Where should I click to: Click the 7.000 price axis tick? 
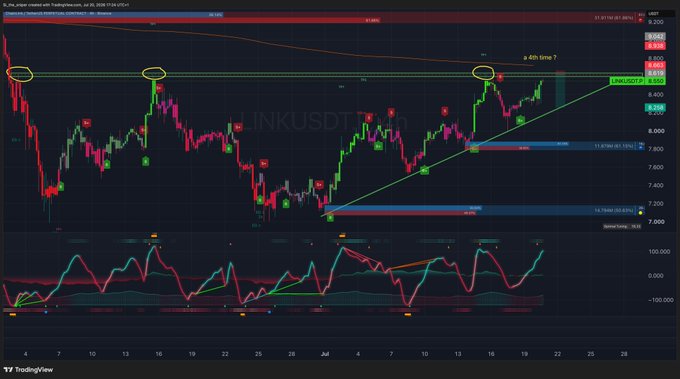point(656,222)
